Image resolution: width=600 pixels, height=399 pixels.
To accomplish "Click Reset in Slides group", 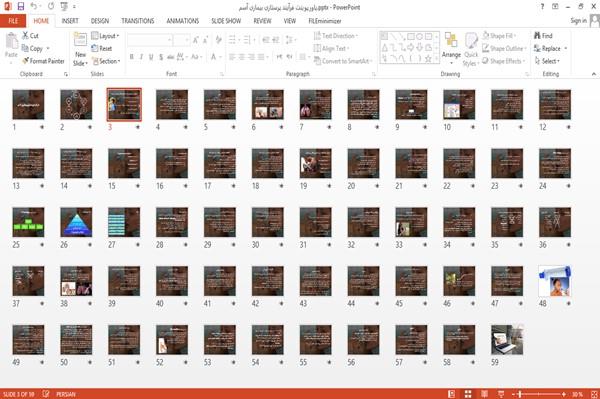I will tap(102, 48).
